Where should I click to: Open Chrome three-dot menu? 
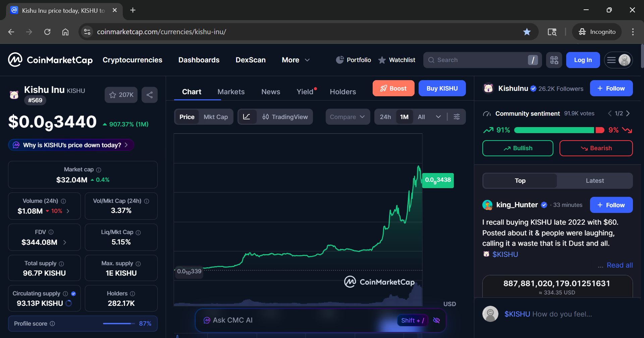point(633,32)
